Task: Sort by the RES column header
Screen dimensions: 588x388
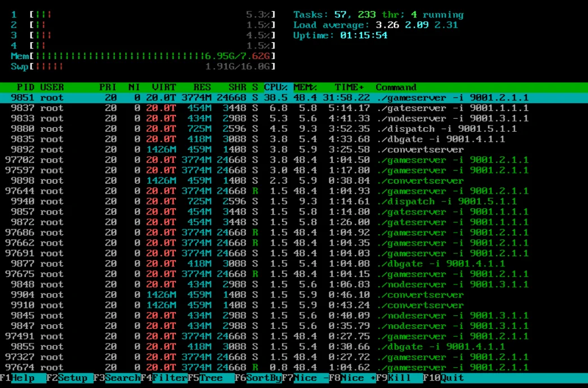Action: 202,87
